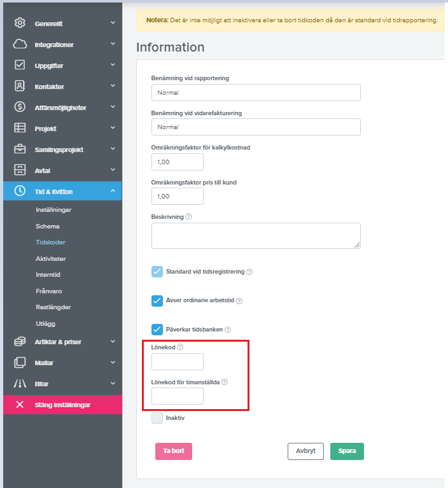Enable the Inaktiv checkbox

pos(157,418)
